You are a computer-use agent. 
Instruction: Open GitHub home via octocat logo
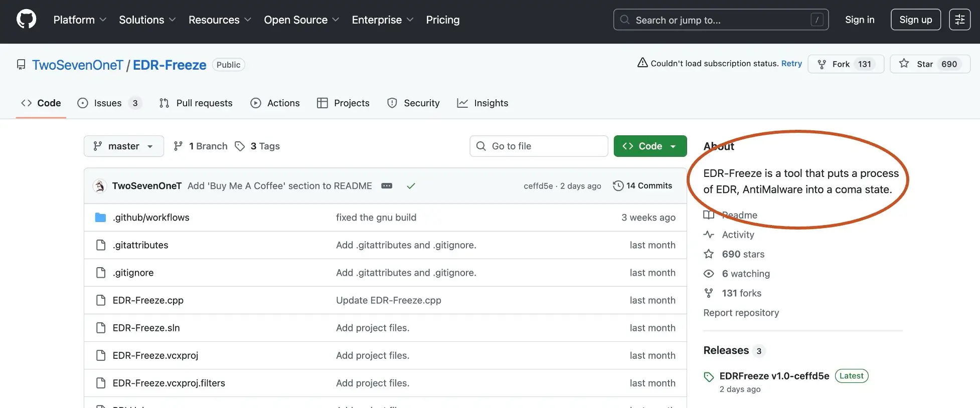pos(27,20)
